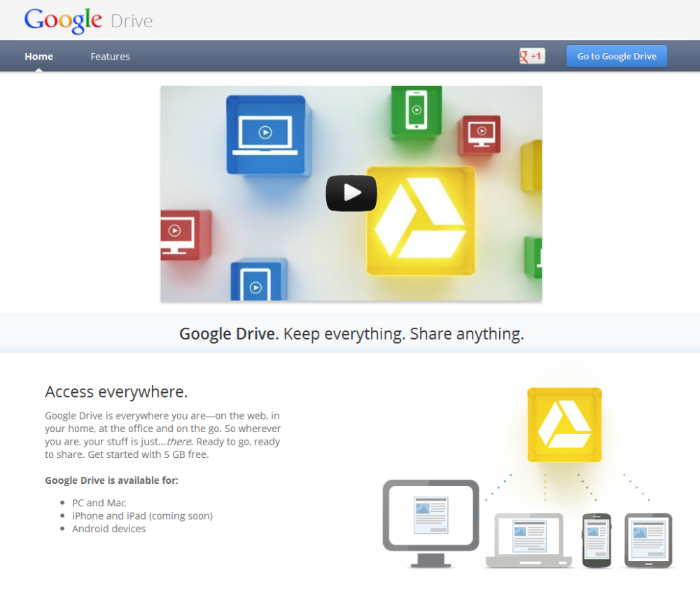The image size is (700, 612).
Task: Click the tablet device illustration
Action: point(648,541)
